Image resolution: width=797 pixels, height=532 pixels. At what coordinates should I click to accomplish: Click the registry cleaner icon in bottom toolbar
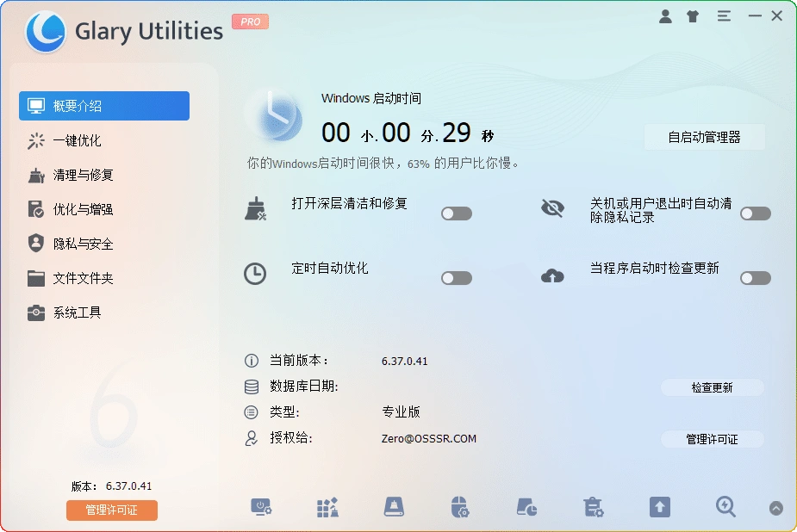327,508
